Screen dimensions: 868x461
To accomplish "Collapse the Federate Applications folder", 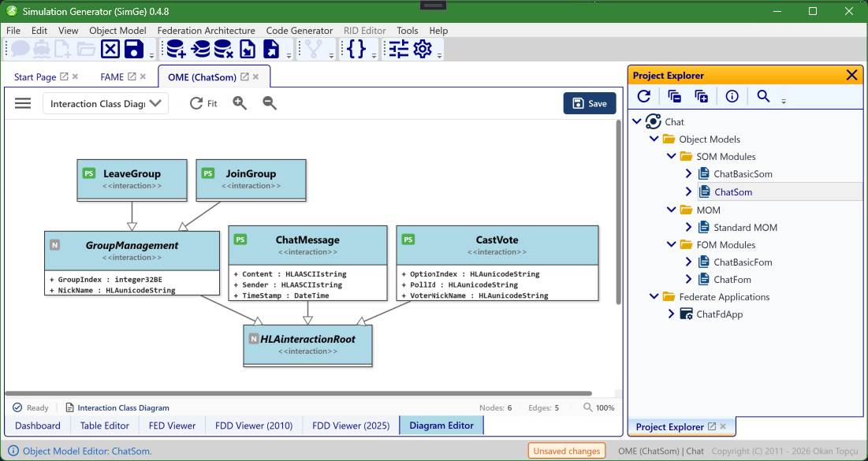I will pyautogui.click(x=654, y=297).
